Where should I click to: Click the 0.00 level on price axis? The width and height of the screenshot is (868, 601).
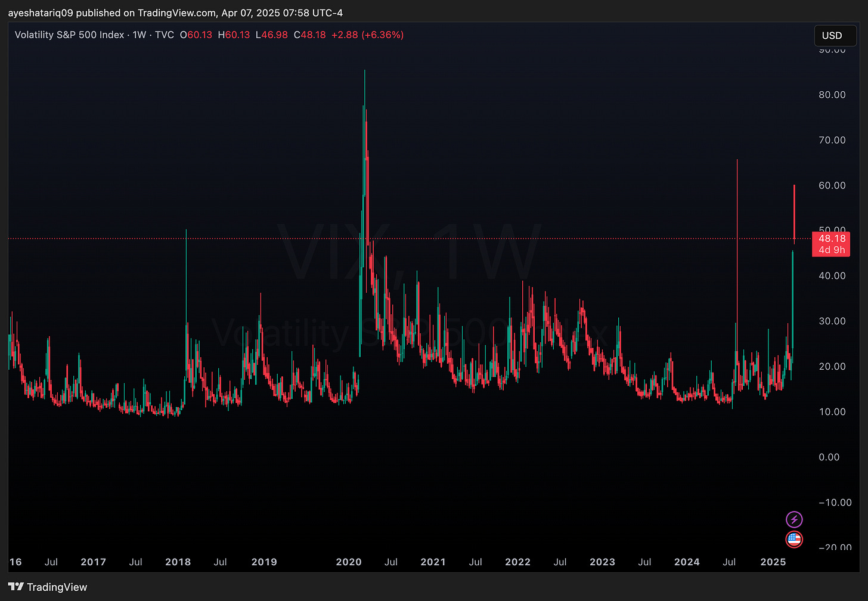click(x=829, y=457)
